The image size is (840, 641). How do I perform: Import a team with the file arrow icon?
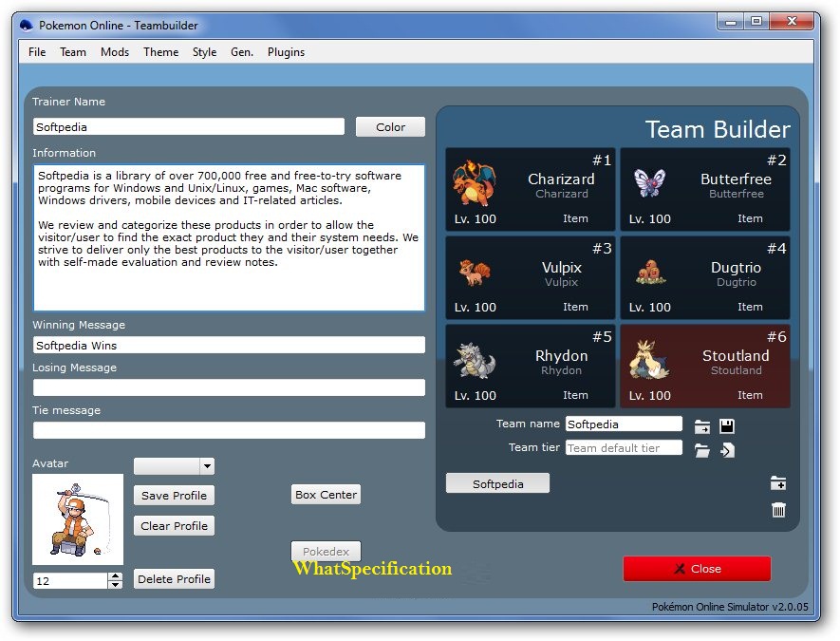point(727,448)
